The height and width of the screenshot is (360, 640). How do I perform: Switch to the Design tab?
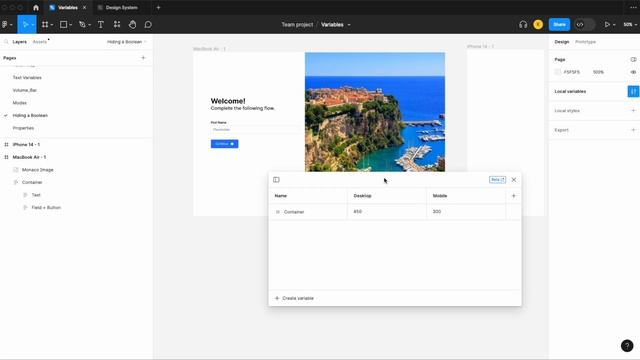[x=562, y=42]
